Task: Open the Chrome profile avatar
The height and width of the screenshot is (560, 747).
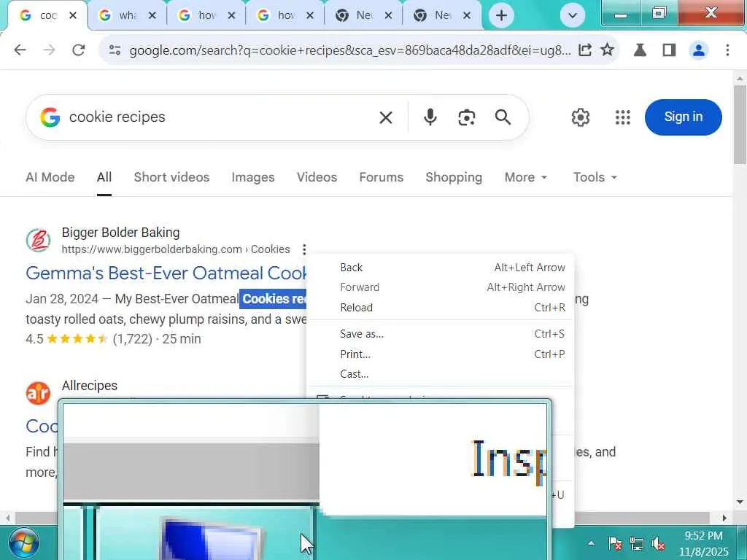Action: (x=698, y=50)
